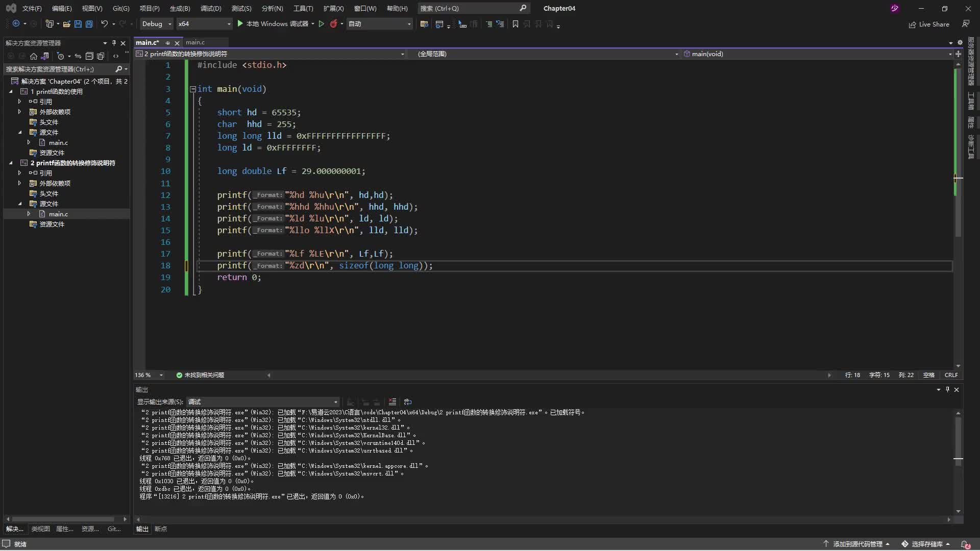
Task: Open the 136 % zoom level dropdown
Action: pos(149,375)
